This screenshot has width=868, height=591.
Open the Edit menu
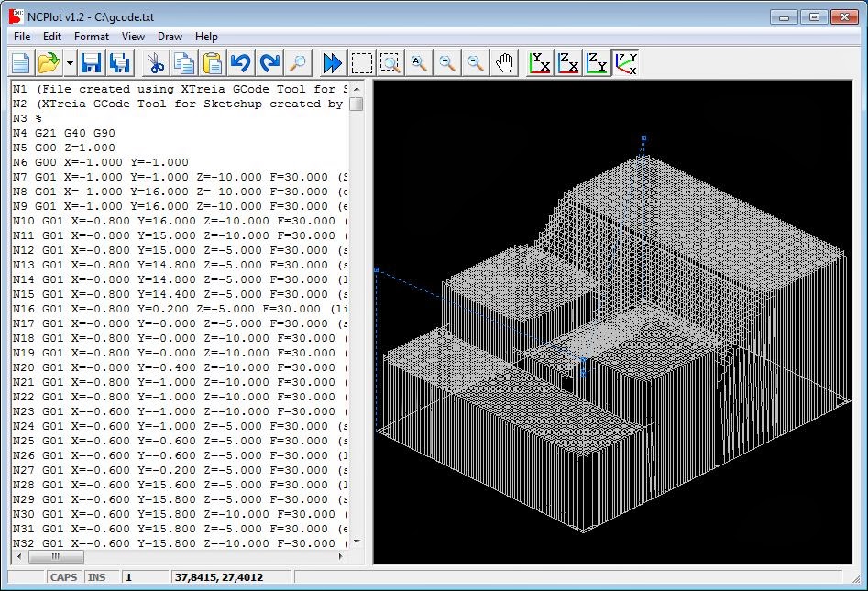pos(52,36)
